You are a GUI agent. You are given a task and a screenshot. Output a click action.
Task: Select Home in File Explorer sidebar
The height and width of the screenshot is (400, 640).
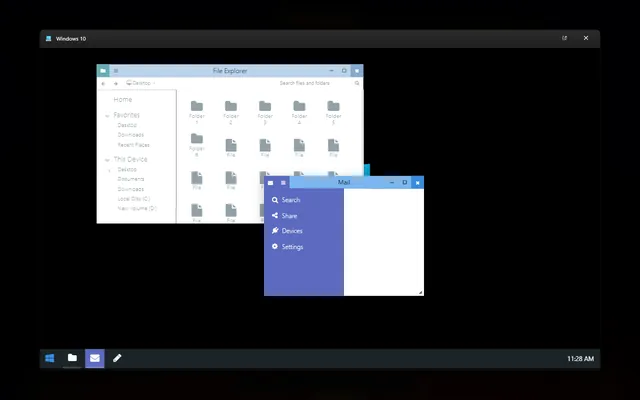(123, 100)
